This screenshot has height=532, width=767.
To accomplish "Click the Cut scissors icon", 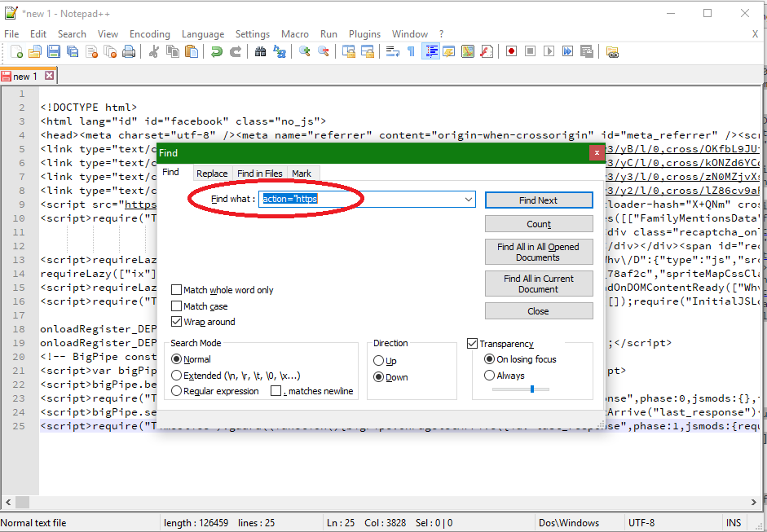I will [153, 51].
